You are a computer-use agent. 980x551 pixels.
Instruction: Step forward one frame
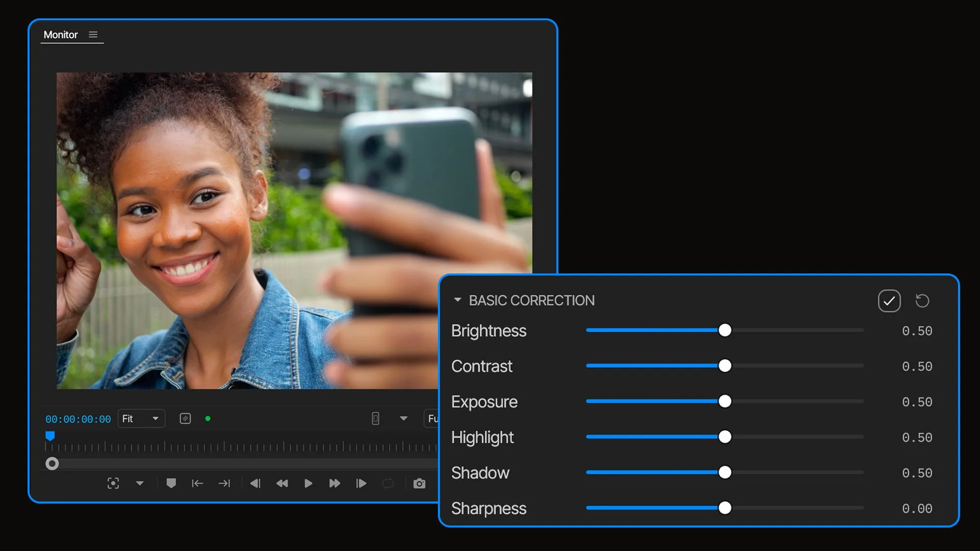(x=361, y=483)
